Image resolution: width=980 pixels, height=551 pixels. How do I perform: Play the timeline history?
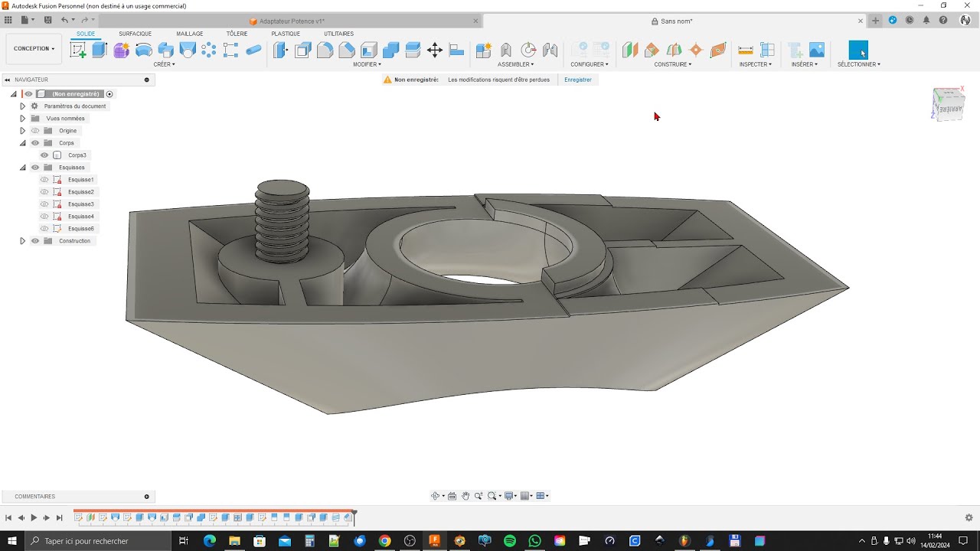pos(34,518)
